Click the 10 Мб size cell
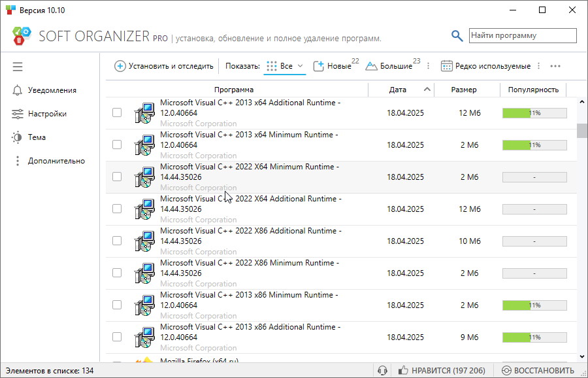Viewport: 588px width, 378px height. 470,241
